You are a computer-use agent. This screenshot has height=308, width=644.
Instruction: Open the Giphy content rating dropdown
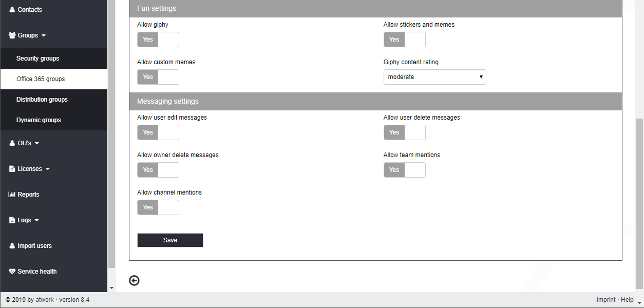tap(435, 77)
